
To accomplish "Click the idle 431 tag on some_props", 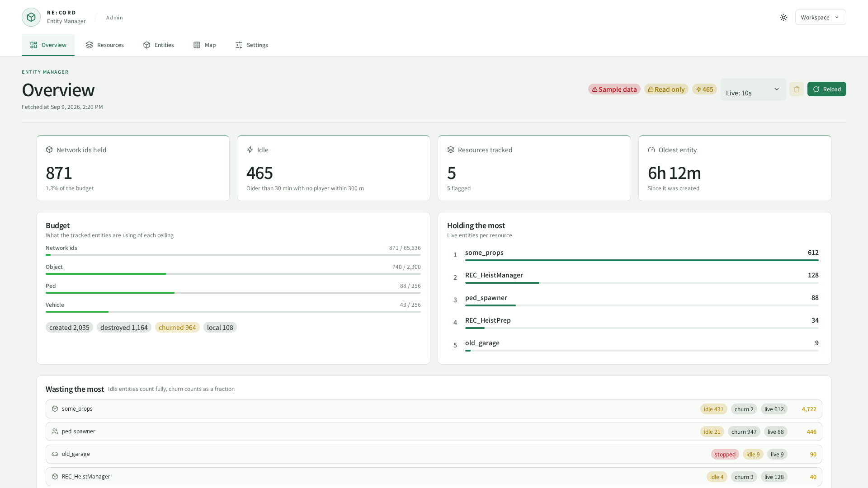I will [x=713, y=409].
